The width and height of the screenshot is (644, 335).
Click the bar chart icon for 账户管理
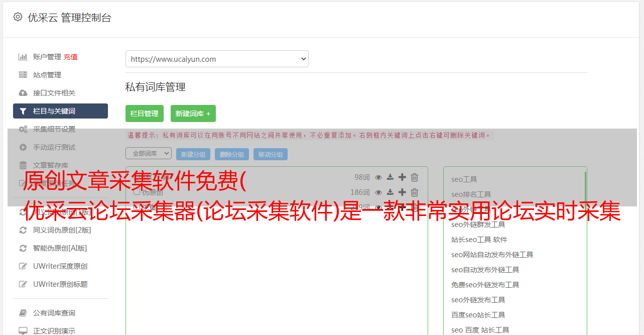23,57
